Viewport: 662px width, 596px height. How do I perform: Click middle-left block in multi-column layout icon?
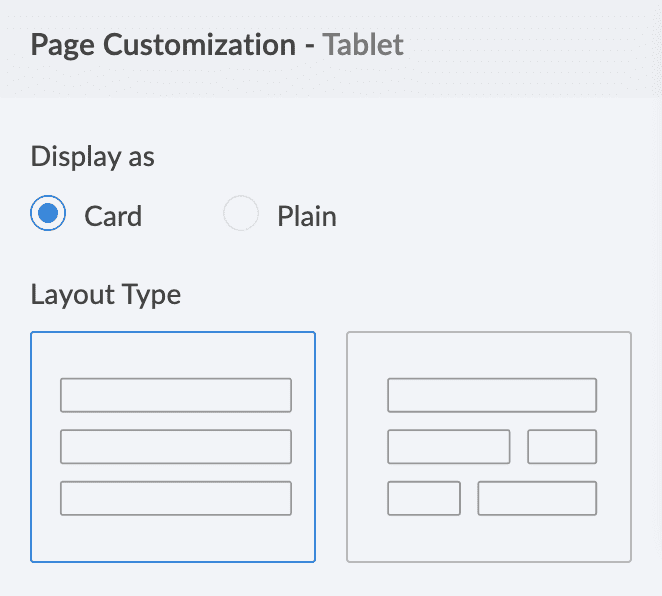449,446
